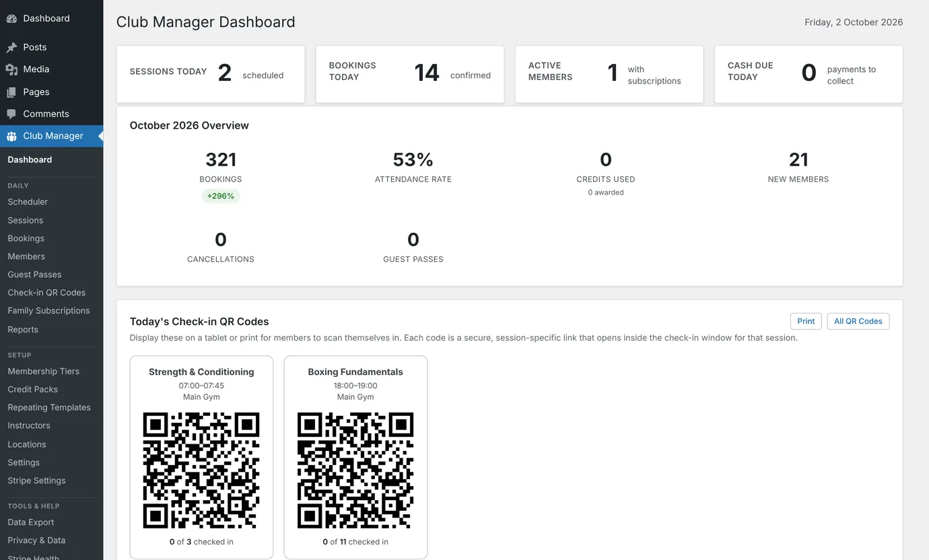Open Membership Tiers setup page
Screen dimensions: 929x560
pos(44,372)
